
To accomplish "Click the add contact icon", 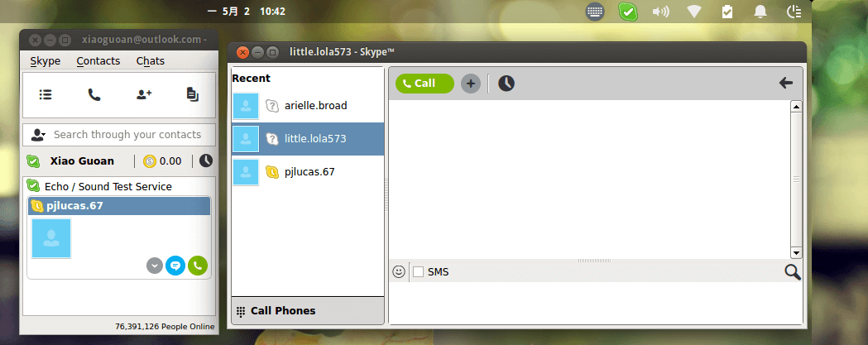I will coord(144,94).
